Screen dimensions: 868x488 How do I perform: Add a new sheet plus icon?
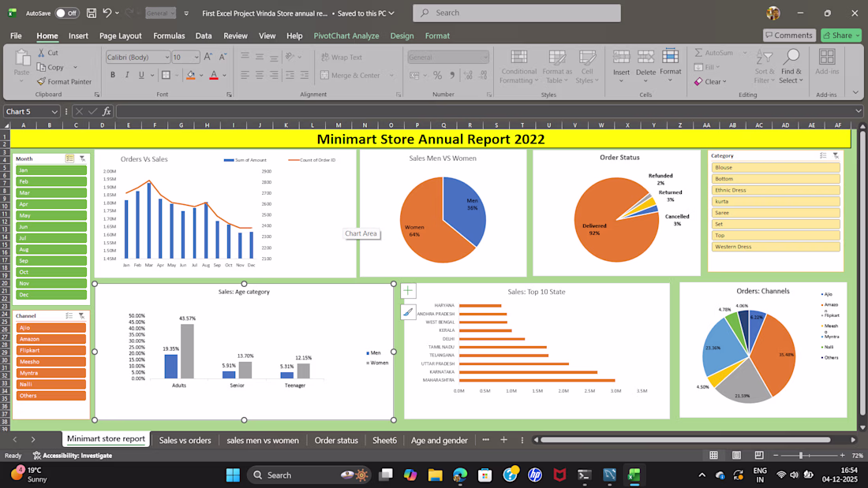(503, 440)
